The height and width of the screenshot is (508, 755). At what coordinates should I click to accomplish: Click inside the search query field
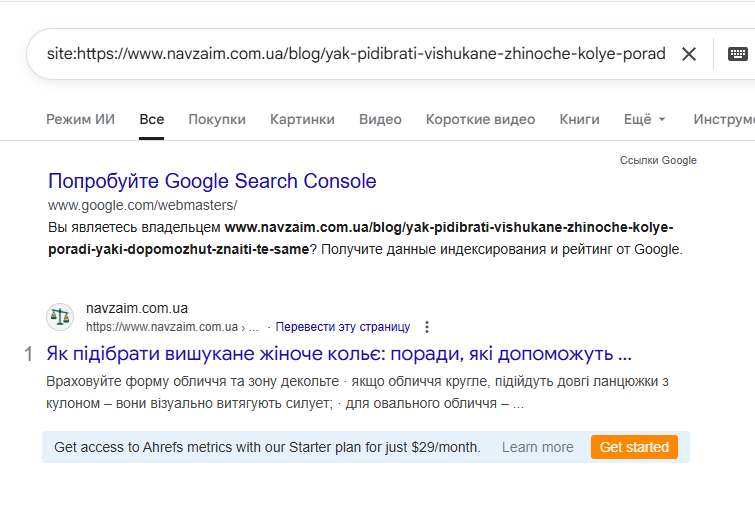click(x=355, y=54)
